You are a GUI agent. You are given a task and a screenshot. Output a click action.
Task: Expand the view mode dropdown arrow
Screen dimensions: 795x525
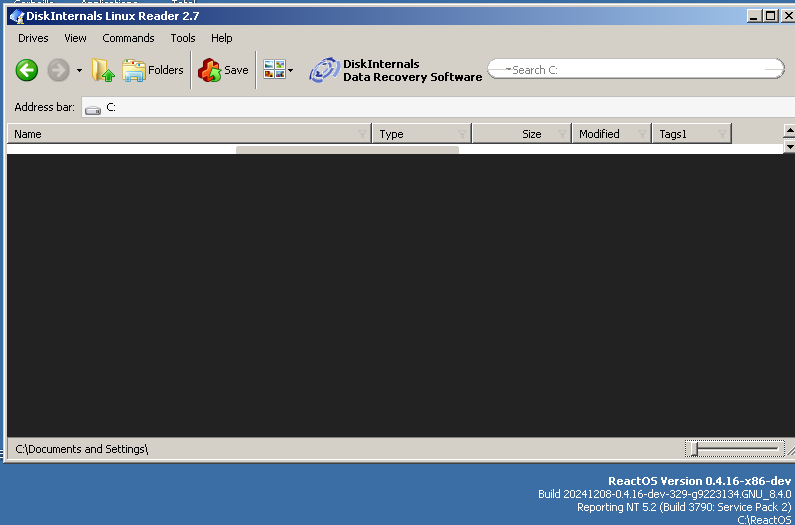(291, 70)
